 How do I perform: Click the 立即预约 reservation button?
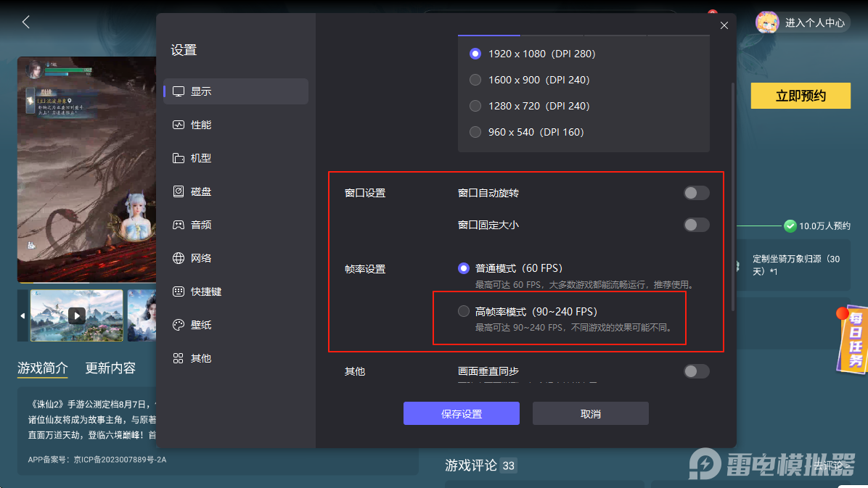(801, 95)
